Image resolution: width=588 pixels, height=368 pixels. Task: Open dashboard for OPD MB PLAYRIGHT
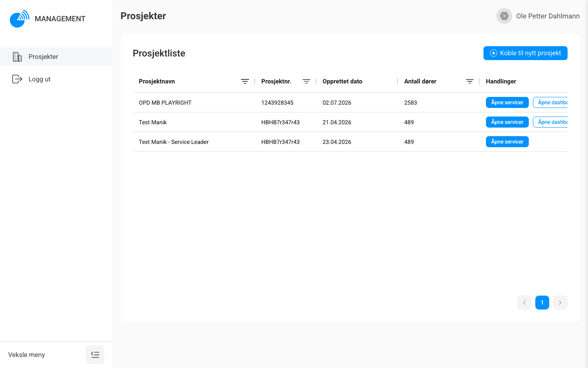point(550,103)
